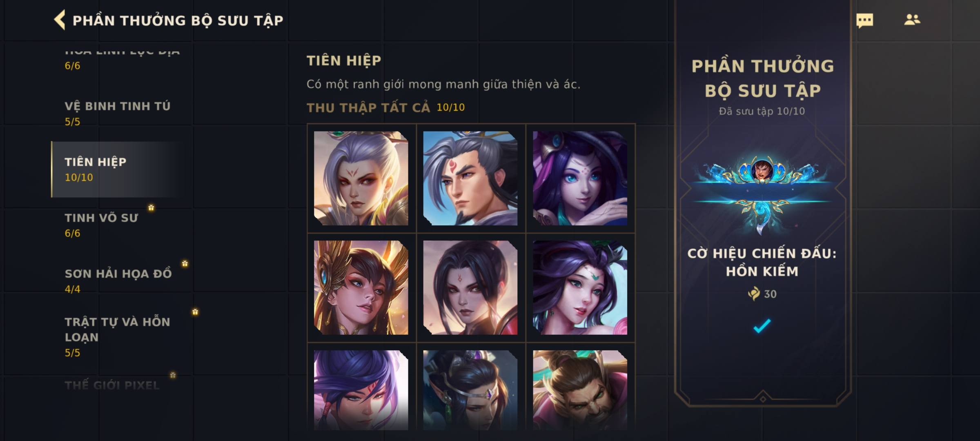
Task: Open the Sơn Hải Họa Đồ collection
Action: [x=118, y=281]
